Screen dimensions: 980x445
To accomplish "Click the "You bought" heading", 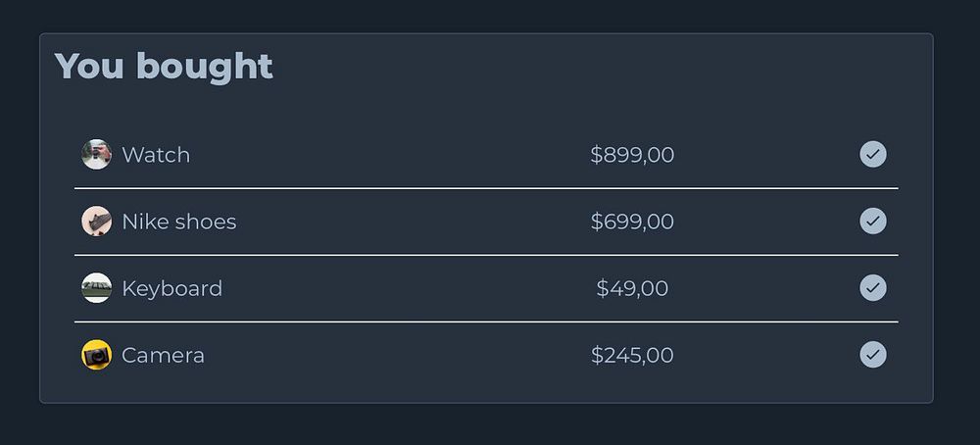I will click(x=164, y=67).
